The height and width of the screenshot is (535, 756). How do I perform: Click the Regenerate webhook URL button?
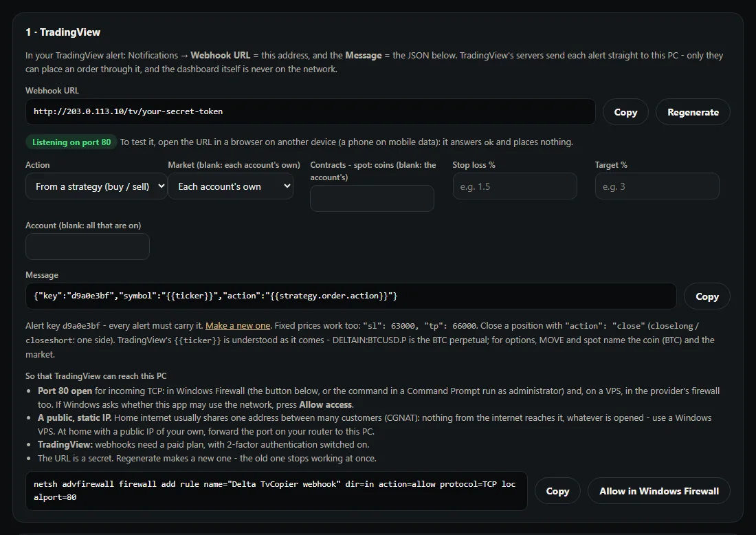(x=693, y=112)
